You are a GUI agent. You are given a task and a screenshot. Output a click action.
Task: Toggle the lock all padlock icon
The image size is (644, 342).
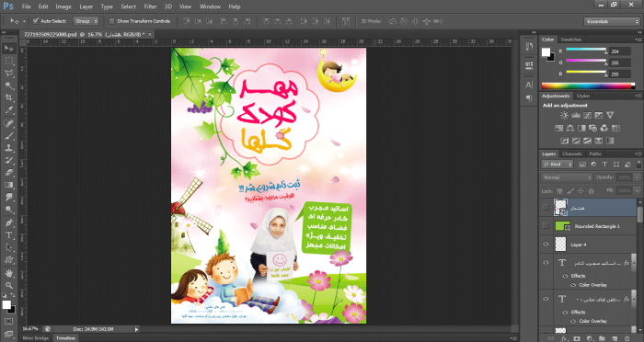click(x=591, y=191)
